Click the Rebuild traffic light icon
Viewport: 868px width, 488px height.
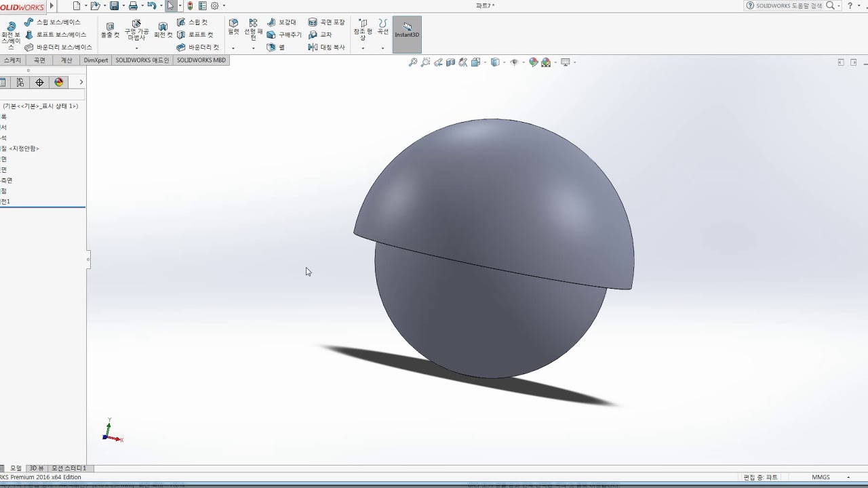pos(190,5)
